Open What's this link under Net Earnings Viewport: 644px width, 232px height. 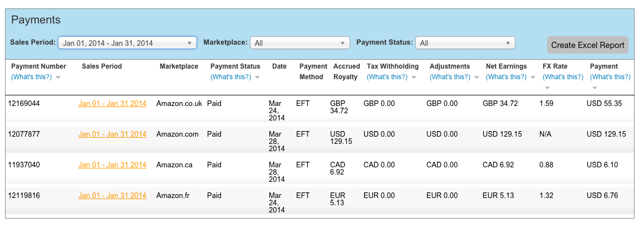(x=507, y=77)
